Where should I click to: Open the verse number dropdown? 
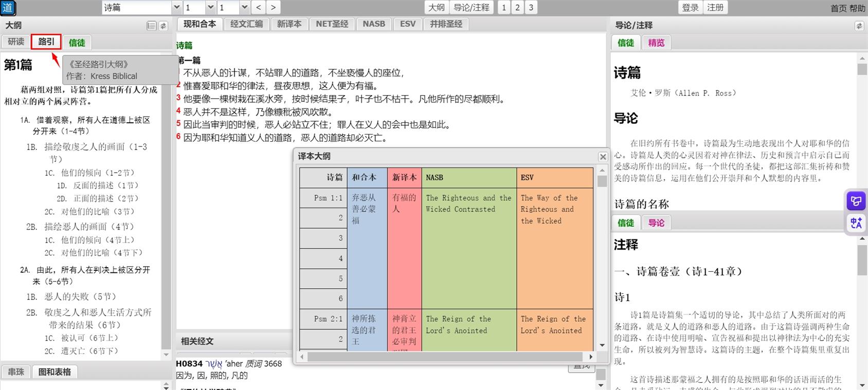pyautogui.click(x=244, y=8)
